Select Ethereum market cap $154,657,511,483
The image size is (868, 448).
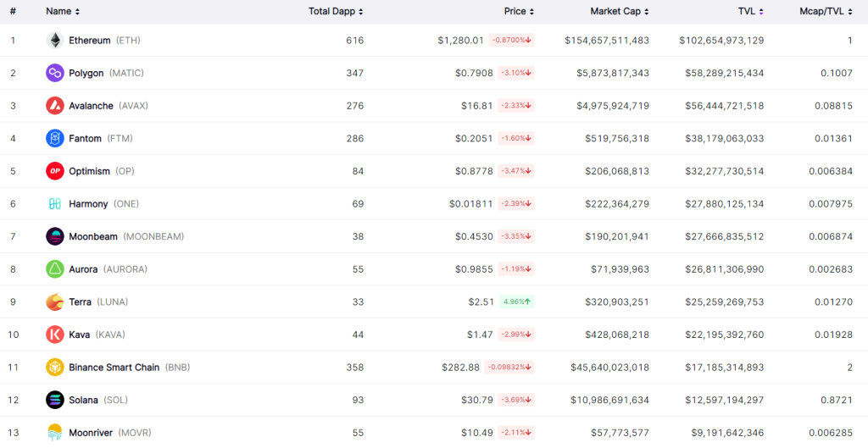(607, 41)
